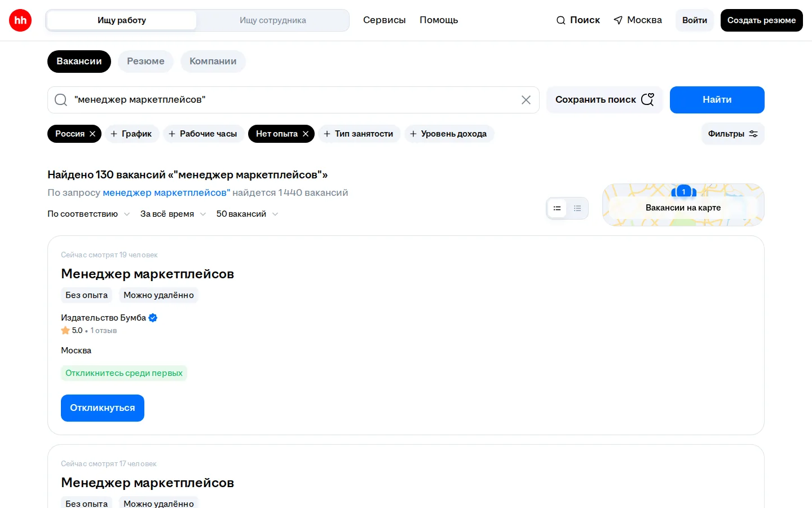Click Откликнуться on the Издательство Бумба vacancy

click(x=103, y=408)
